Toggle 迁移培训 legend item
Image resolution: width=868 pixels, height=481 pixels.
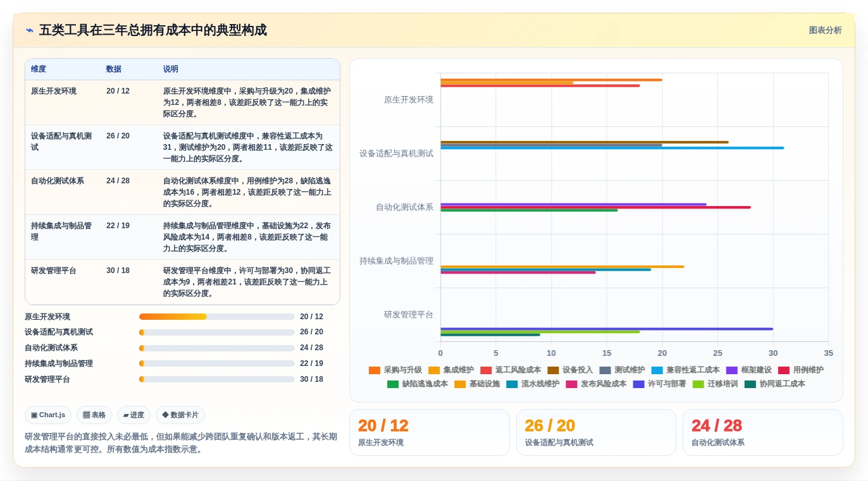pos(715,384)
